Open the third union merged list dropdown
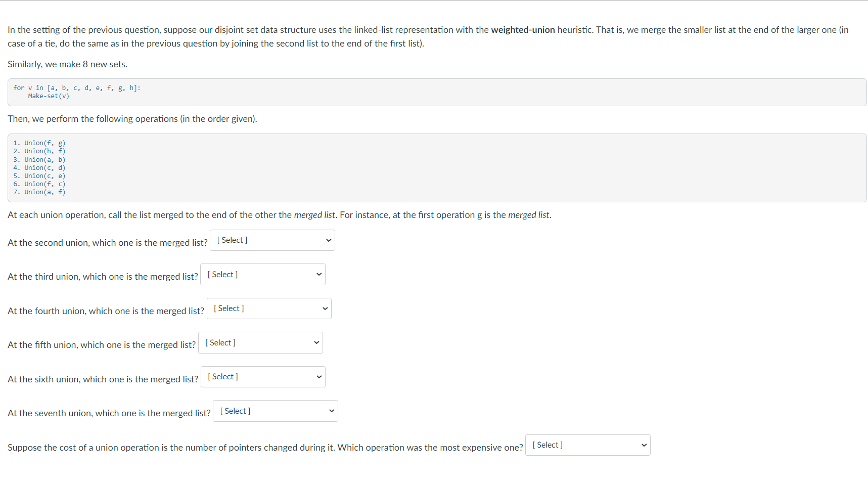This screenshot has width=868, height=484. click(x=262, y=274)
